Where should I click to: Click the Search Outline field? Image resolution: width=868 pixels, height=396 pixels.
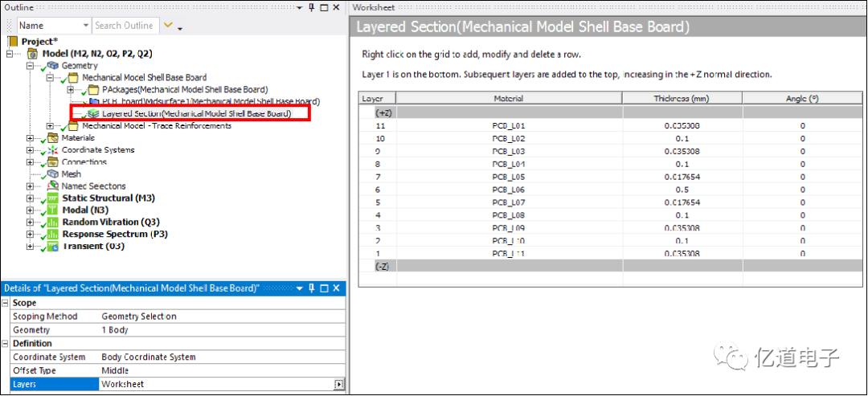[124, 26]
